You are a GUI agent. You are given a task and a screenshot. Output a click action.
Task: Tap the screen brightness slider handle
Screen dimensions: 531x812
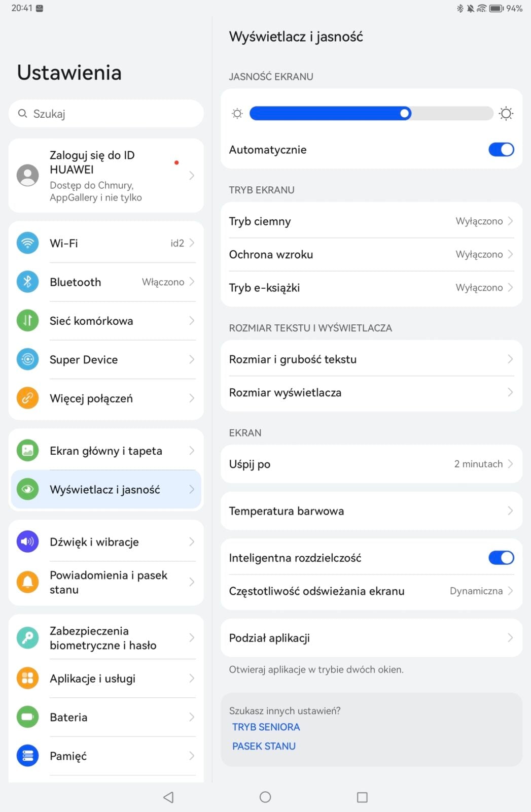click(405, 113)
